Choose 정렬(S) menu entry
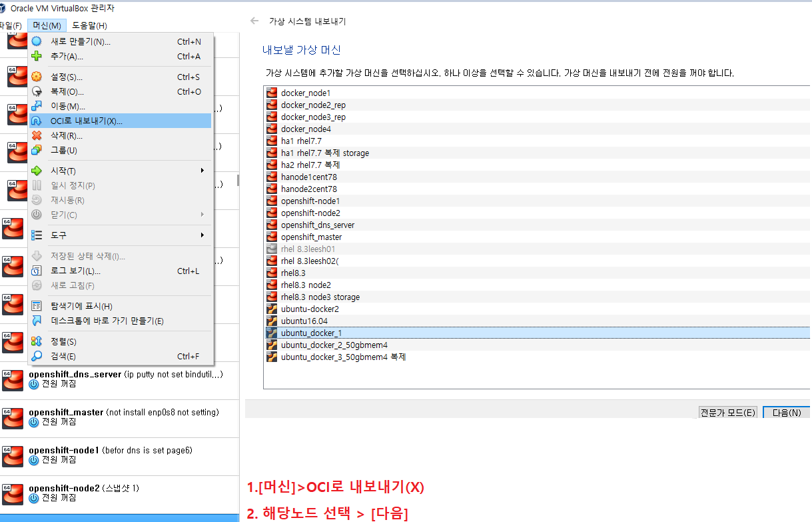 click(120, 341)
